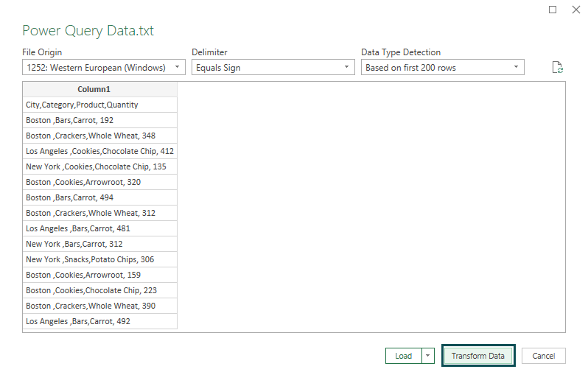Click the 'Power Query Data.txt' title
Screen dimensions: 588x386
tap(88, 31)
